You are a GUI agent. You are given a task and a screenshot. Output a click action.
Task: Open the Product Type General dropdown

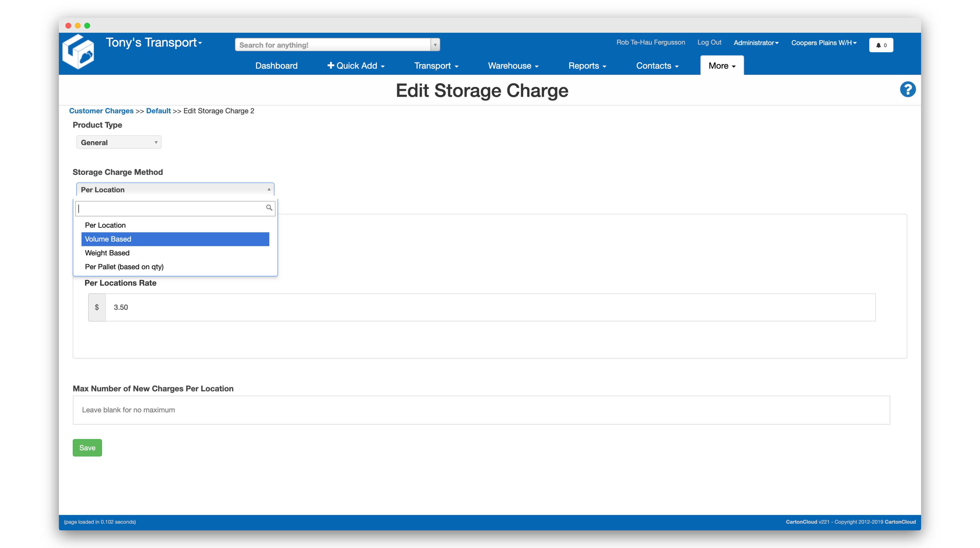point(118,142)
